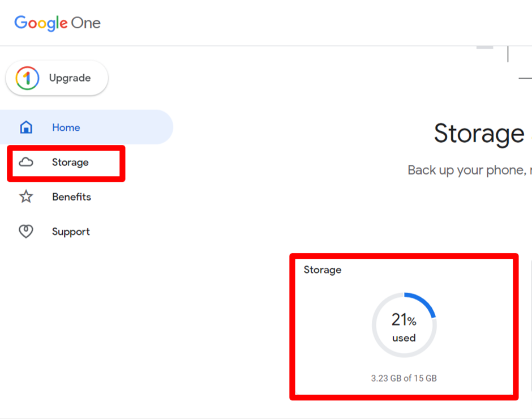Viewport: 532px width, 419px height.
Task: Click the Storage title inside the card
Action: [323, 270]
